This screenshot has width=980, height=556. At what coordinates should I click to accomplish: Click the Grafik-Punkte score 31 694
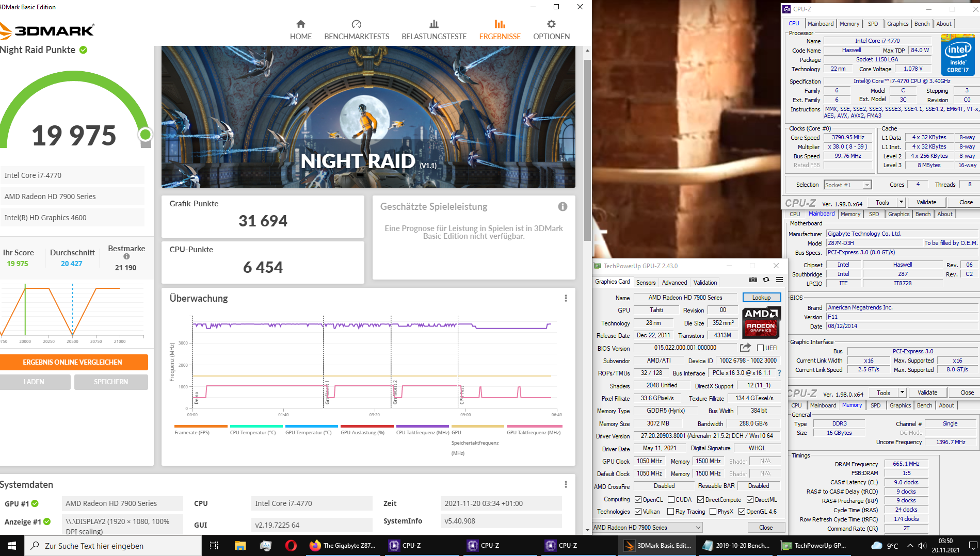(x=263, y=221)
